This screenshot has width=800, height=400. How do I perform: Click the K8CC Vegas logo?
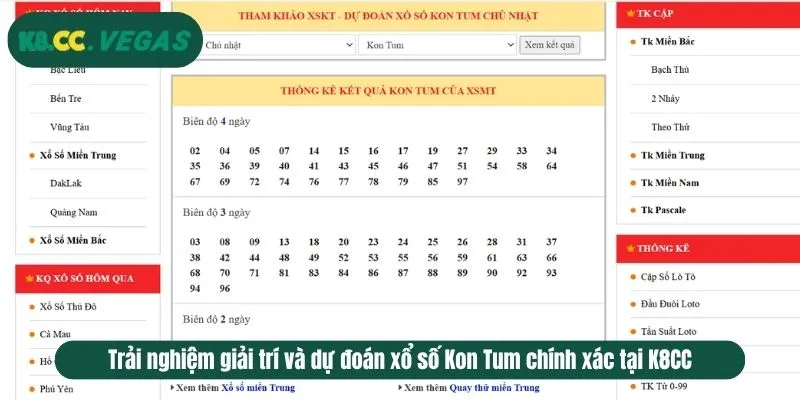tap(105, 40)
